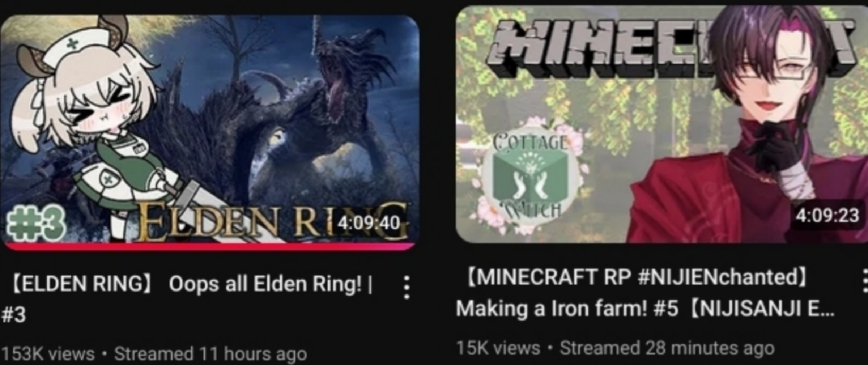The image size is (868, 365).
Task: Click the 153K views text
Action: pos(48,353)
